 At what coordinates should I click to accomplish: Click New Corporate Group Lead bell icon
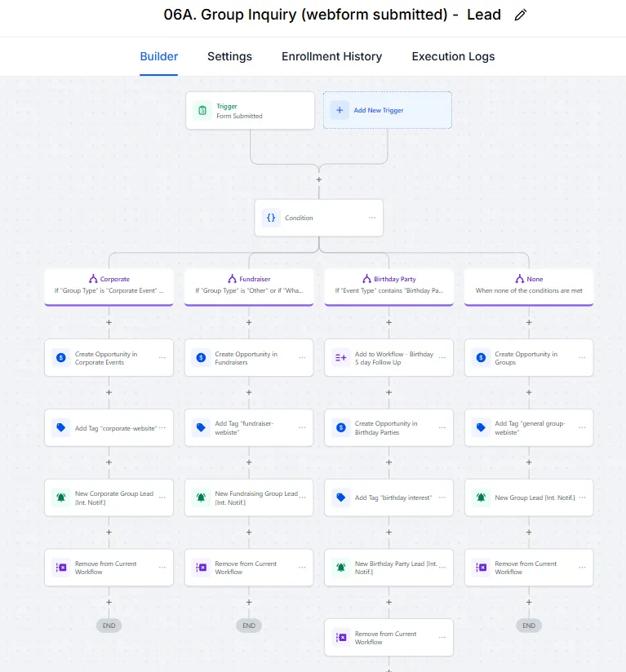[61, 497]
